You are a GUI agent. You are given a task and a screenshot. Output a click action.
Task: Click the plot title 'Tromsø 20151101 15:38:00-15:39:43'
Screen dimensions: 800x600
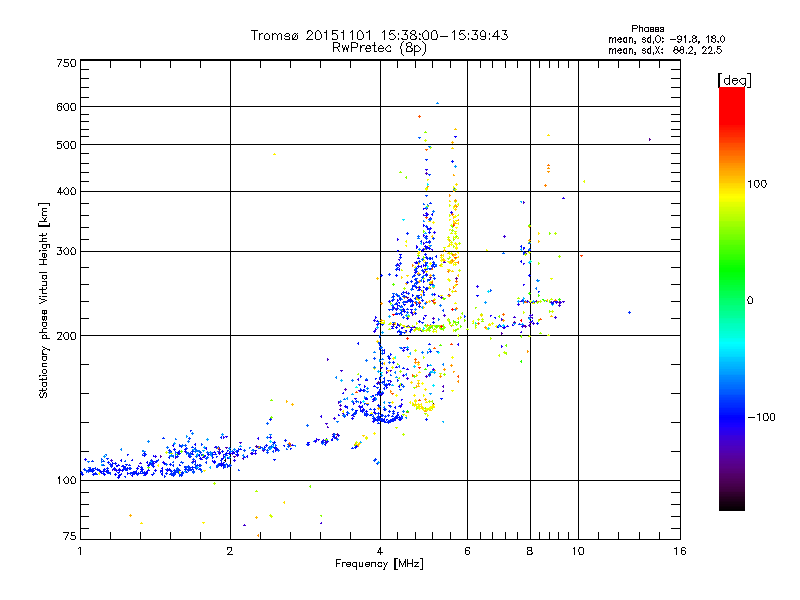tap(379, 35)
